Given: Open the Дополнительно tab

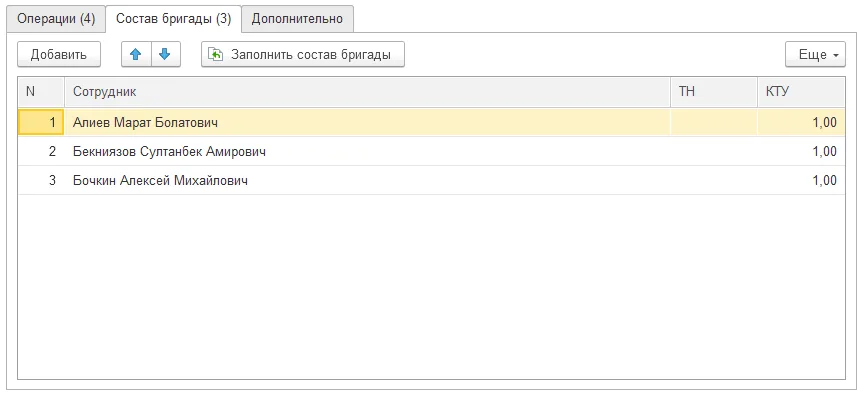Looking at the screenshot, I should click(297, 19).
